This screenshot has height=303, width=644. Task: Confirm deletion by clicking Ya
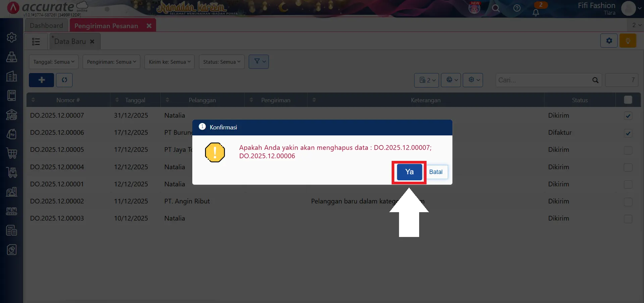coord(409,172)
